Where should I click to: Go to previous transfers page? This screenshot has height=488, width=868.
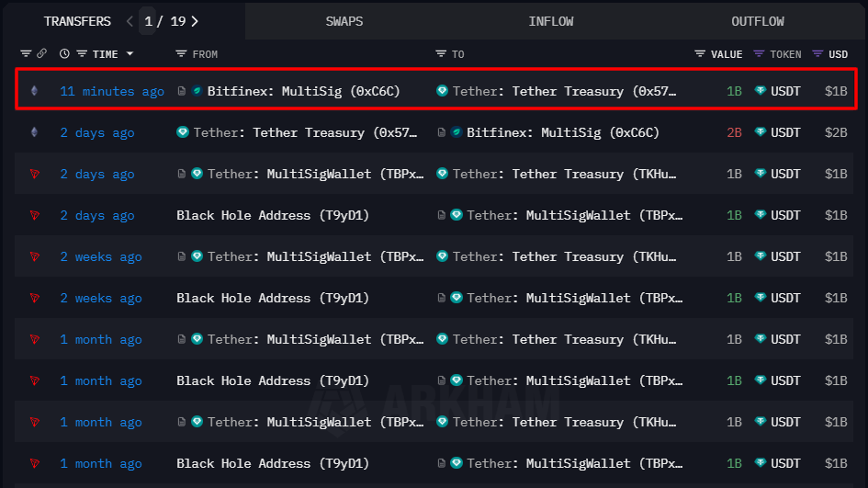130,21
